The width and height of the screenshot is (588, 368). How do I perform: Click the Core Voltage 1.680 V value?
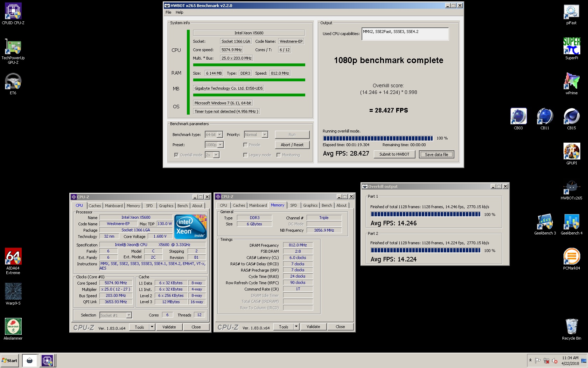click(160, 236)
